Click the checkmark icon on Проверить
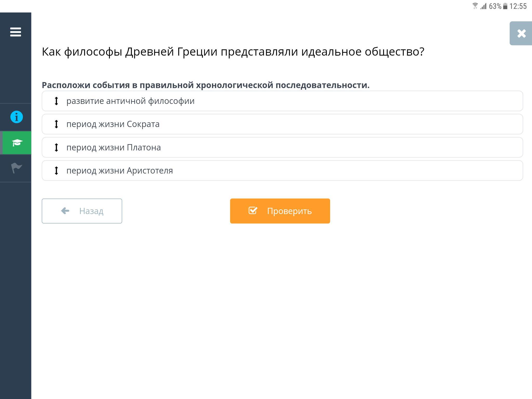 [253, 210]
